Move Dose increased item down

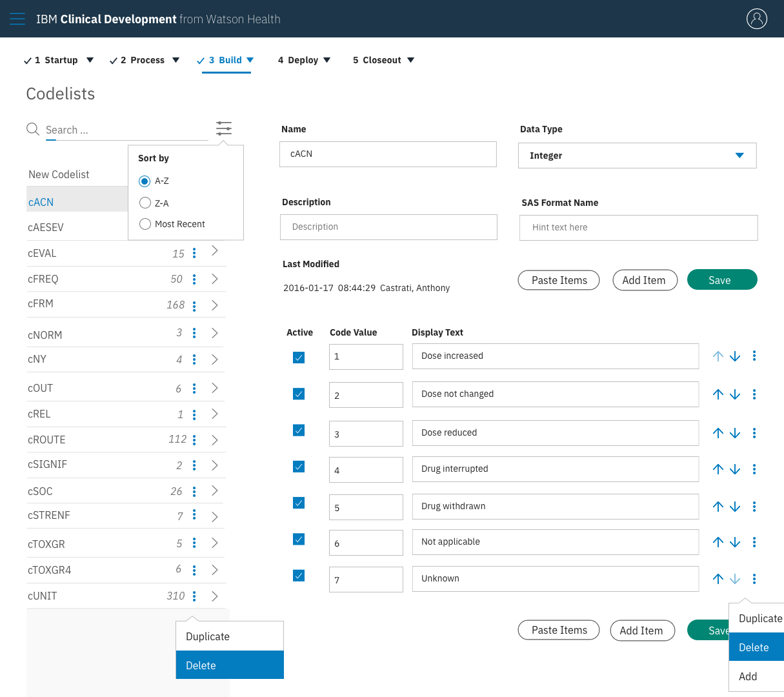pos(735,356)
